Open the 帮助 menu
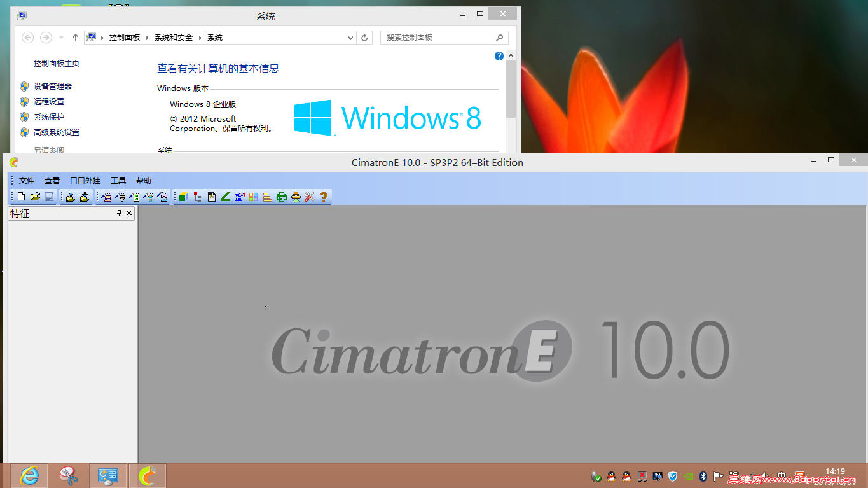This screenshot has width=868, height=488. 144,181
